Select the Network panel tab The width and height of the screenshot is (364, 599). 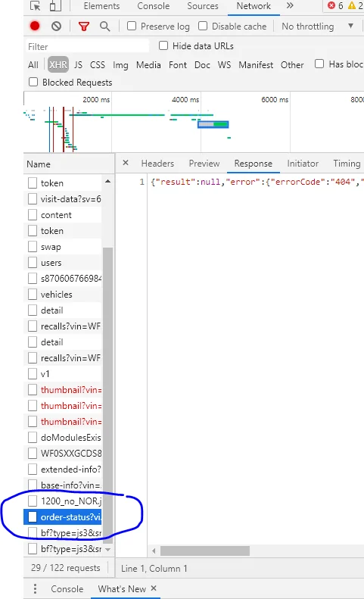point(254,6)
